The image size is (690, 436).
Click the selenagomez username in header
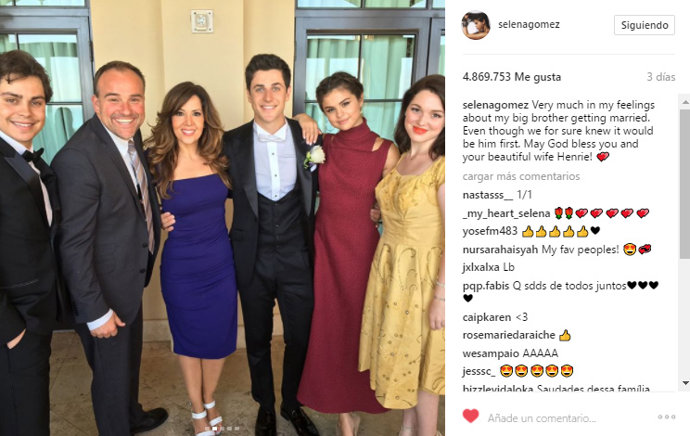click(529, 25)
